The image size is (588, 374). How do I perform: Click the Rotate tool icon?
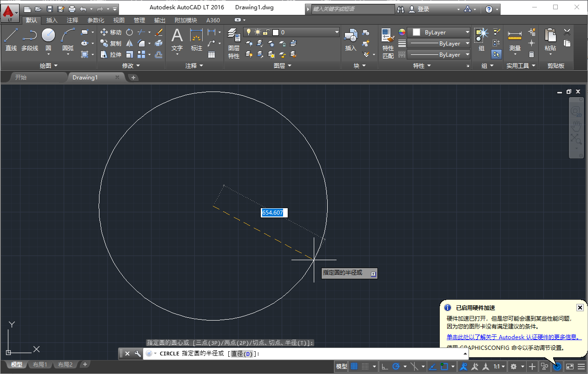pos(130,32)
